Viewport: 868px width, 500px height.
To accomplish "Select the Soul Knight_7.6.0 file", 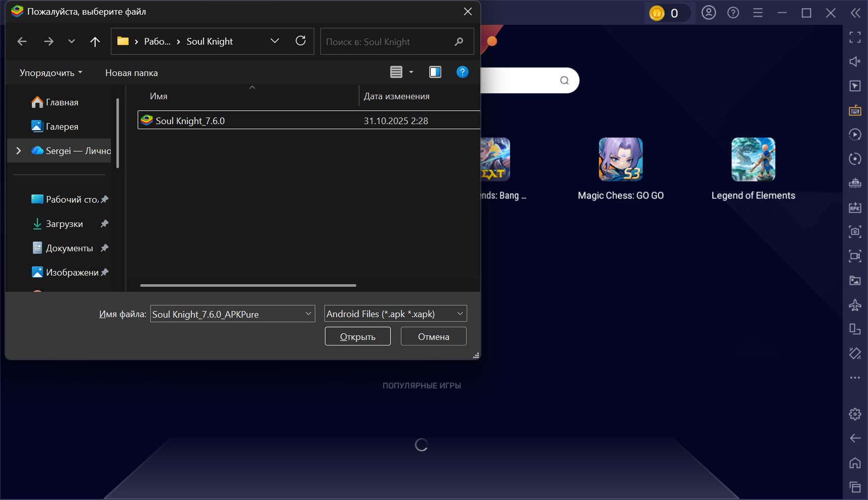I will click(190, 121).
